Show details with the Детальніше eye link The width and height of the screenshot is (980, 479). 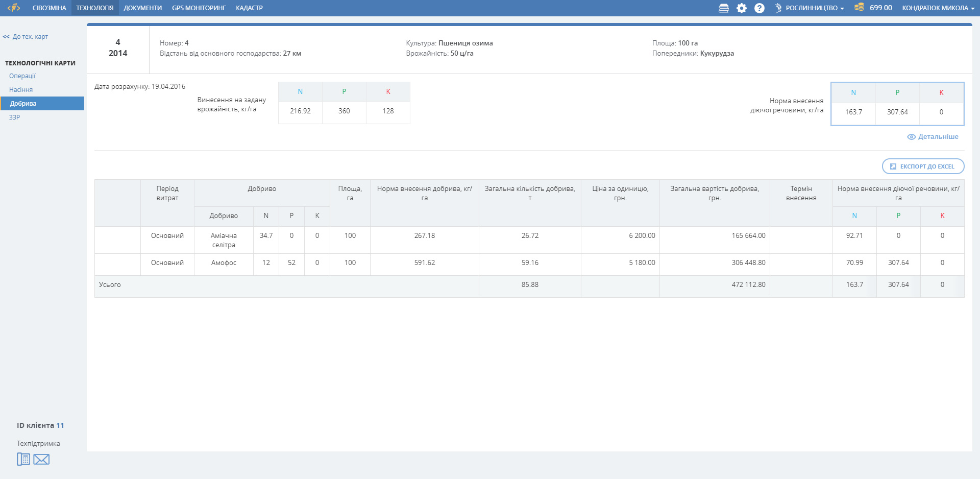tap(933, 137)
